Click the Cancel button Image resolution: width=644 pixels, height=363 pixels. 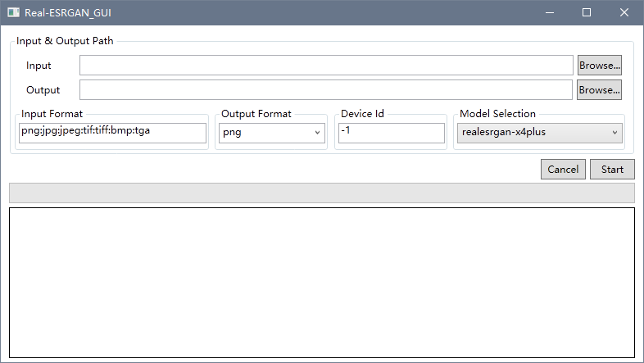[563, 169]
